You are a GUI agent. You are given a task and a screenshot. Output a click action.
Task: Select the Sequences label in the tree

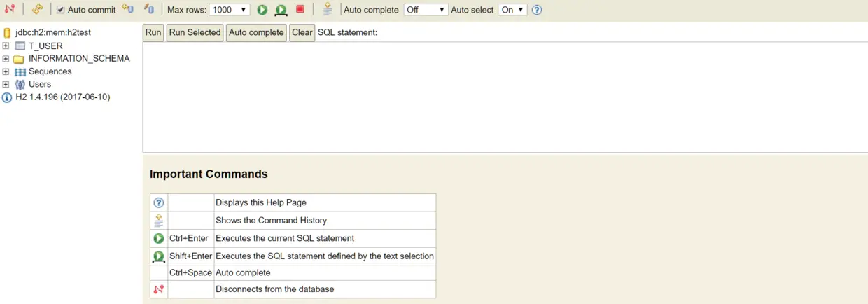[50, 71]
